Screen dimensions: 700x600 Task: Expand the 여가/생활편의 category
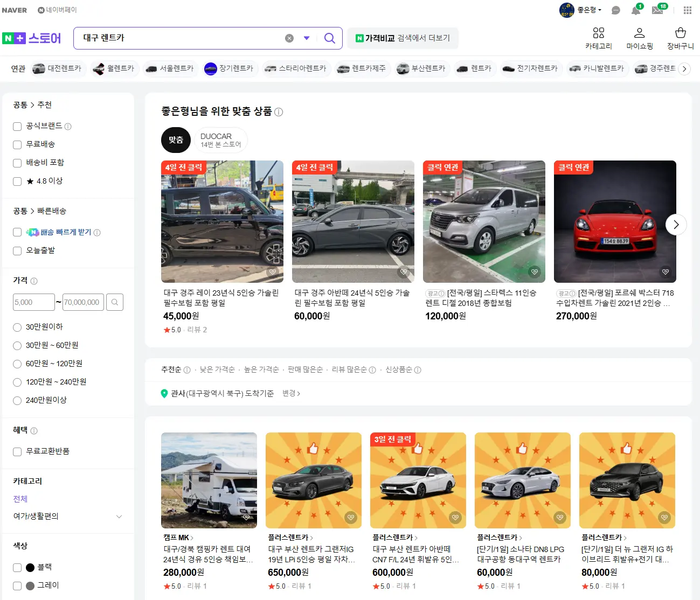119,517
